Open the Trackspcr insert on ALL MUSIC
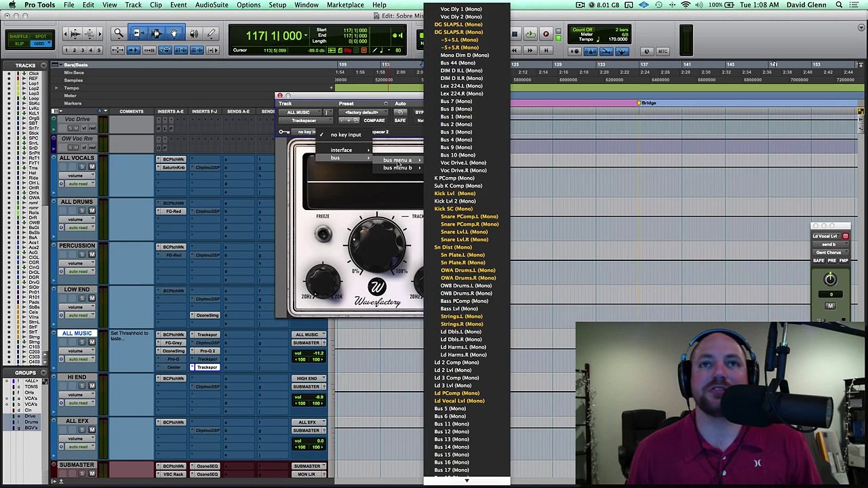 coord(207,367)
